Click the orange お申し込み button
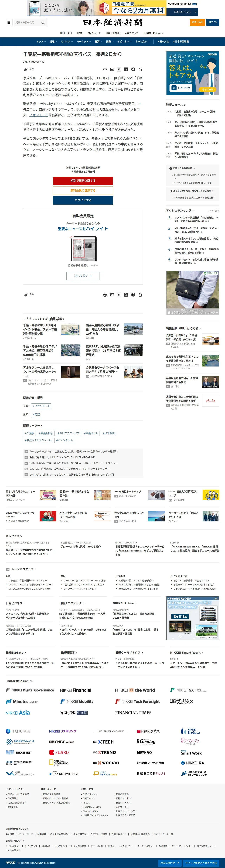 pos(197,22)
